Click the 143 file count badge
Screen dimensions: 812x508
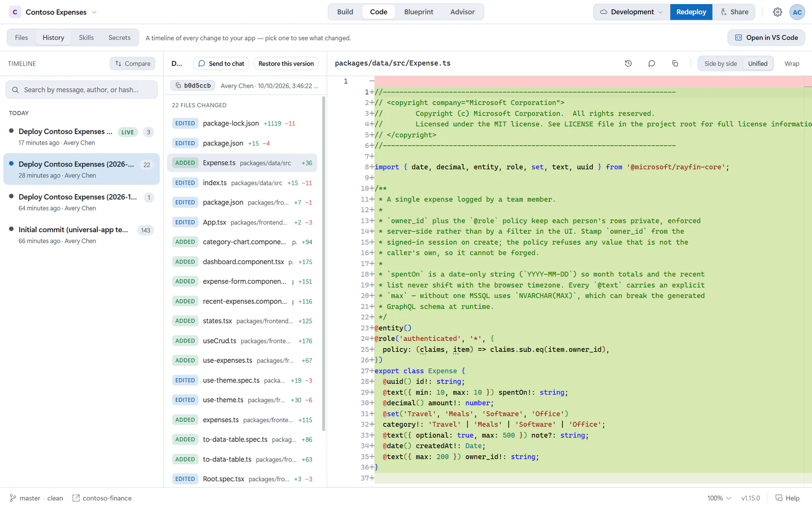[146, 230]
